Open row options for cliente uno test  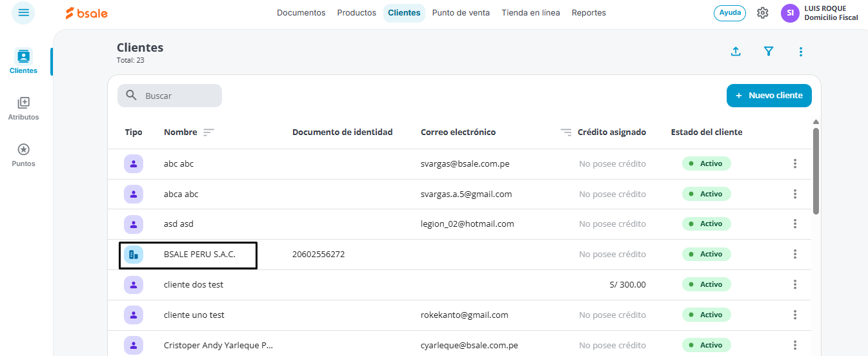coord(795,315)
